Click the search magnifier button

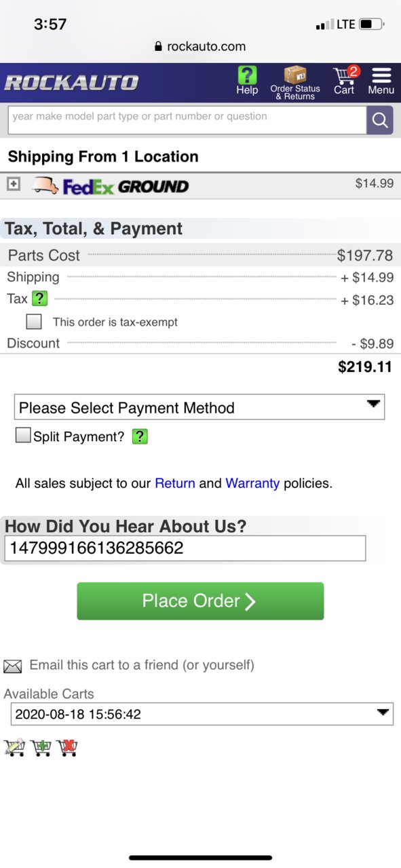[x=380, y=121]
